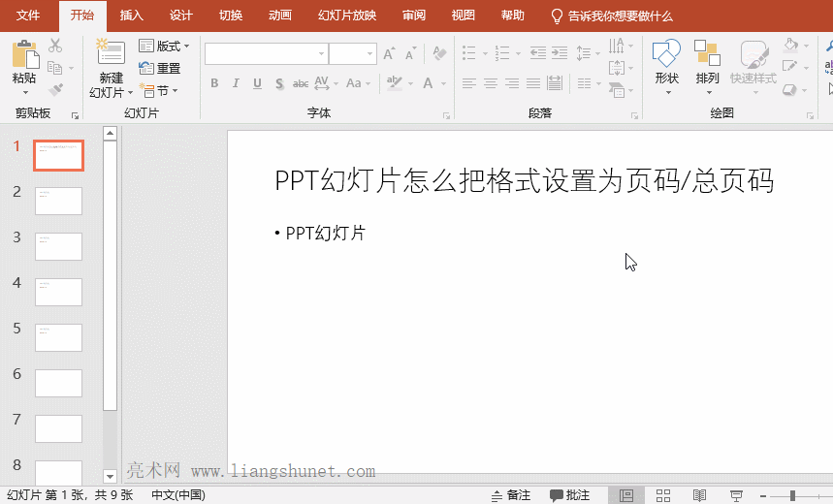Toggle justified text alignment
The height and width of the screenshot is (504, 833).
(533, 83)
